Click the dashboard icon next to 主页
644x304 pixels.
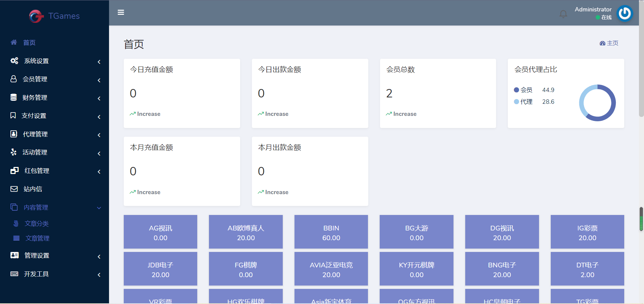click(602, 43)
